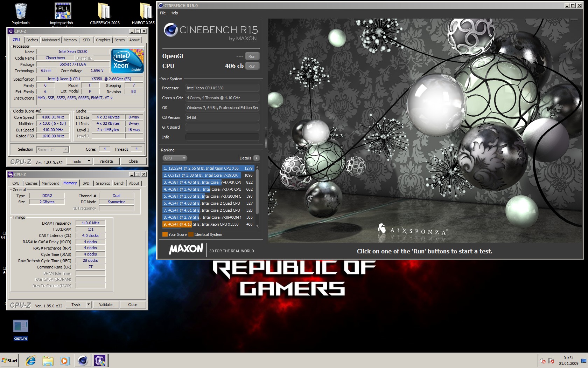Click the panel splitter grip beside render view
The width and height of the screenshot is (588, 368).
(266, 137)
